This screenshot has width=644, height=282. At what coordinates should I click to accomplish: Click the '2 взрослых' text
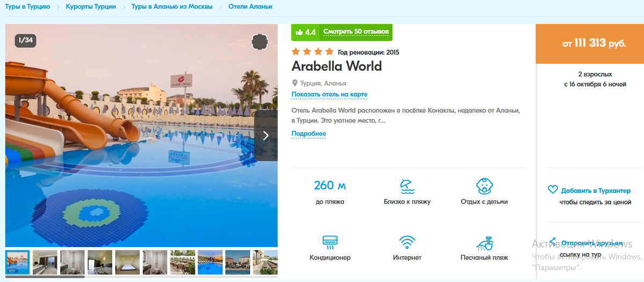[595, 74]
